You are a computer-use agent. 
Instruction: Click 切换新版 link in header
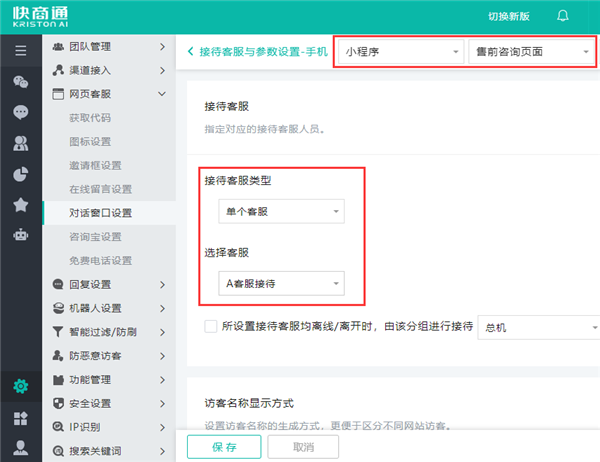point(510,16)
